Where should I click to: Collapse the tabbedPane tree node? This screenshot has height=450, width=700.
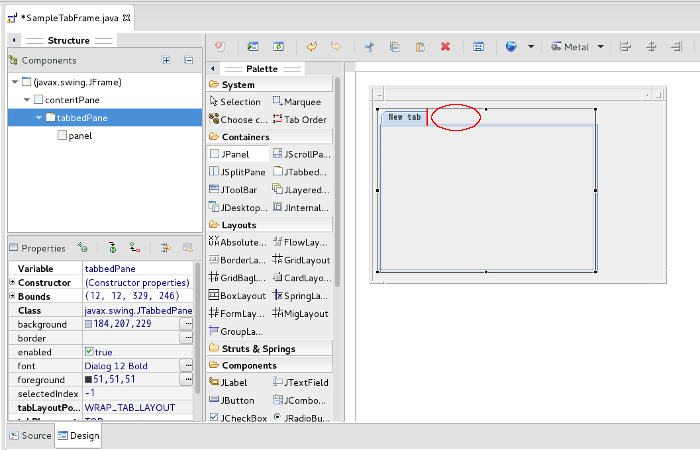(x=39, y=118)
